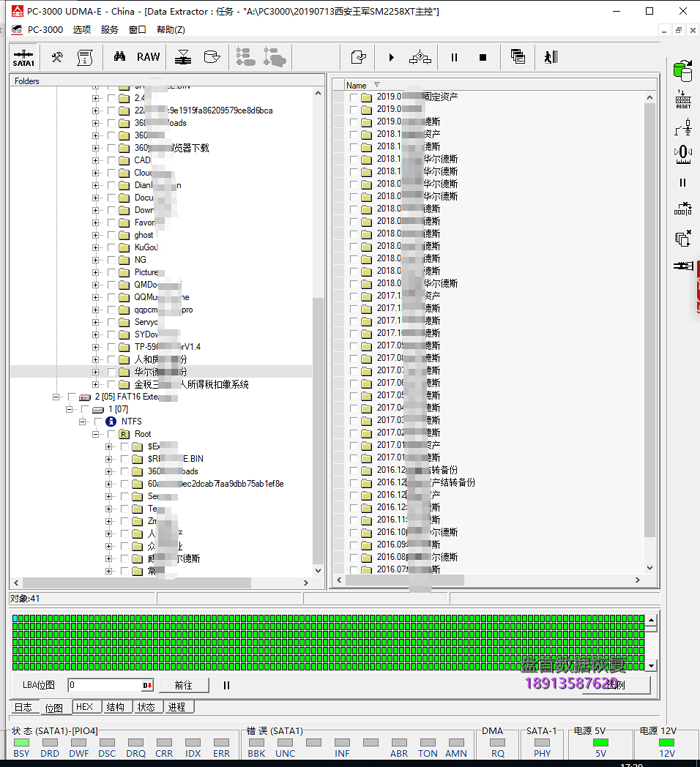This screenshot has width=700, height=767.
Task: Click the pause icon beside the 前往 button
Action: (x=227, y=685)
